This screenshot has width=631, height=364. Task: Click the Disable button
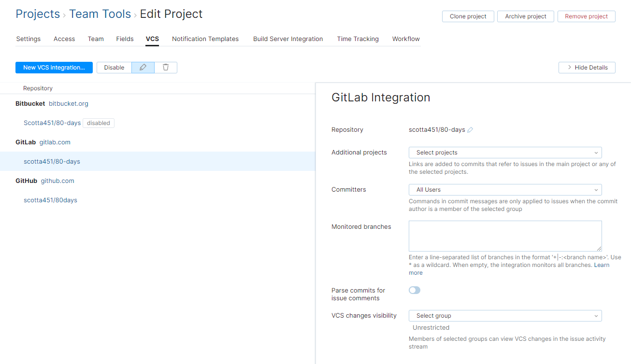tap(114, 67)
